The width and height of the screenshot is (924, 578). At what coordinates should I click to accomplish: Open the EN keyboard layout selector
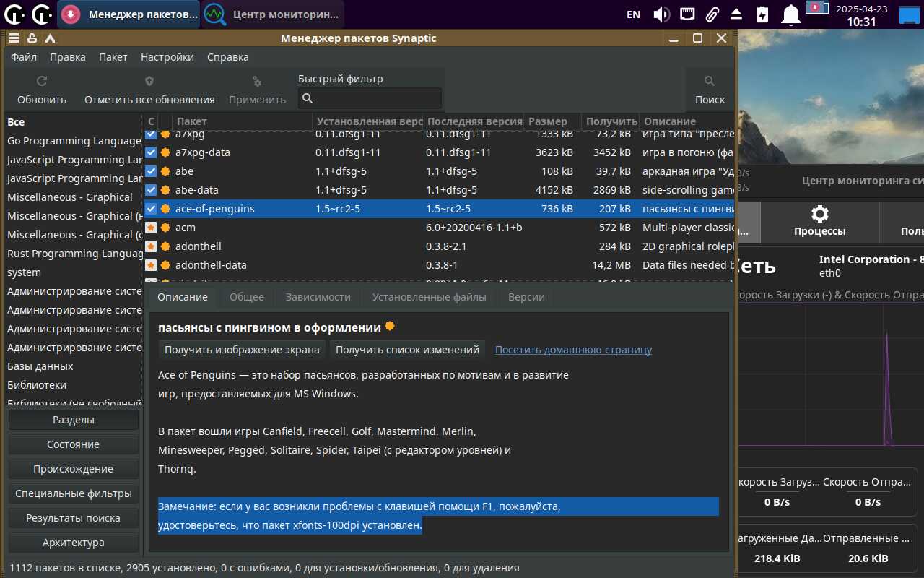(633, 14)
